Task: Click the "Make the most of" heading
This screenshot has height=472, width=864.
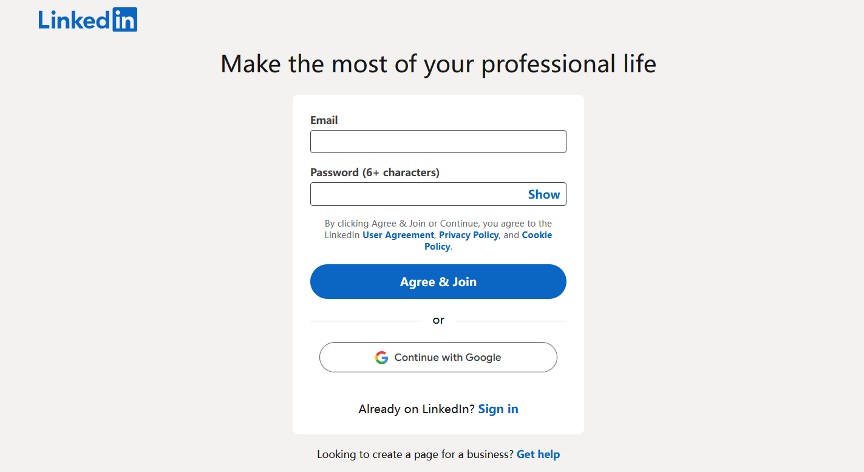Action: (x=438, y=65)
